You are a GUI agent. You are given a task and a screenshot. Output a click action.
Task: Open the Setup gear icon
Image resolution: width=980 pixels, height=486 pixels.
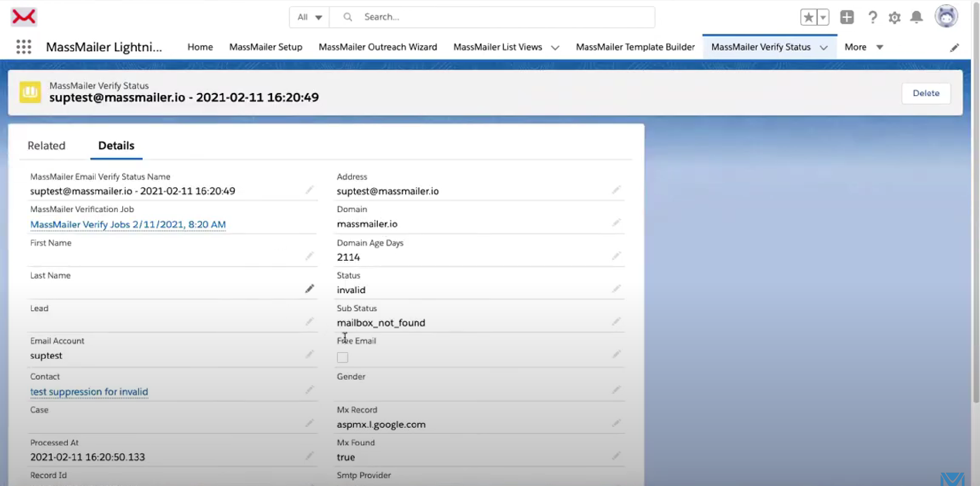894,17
